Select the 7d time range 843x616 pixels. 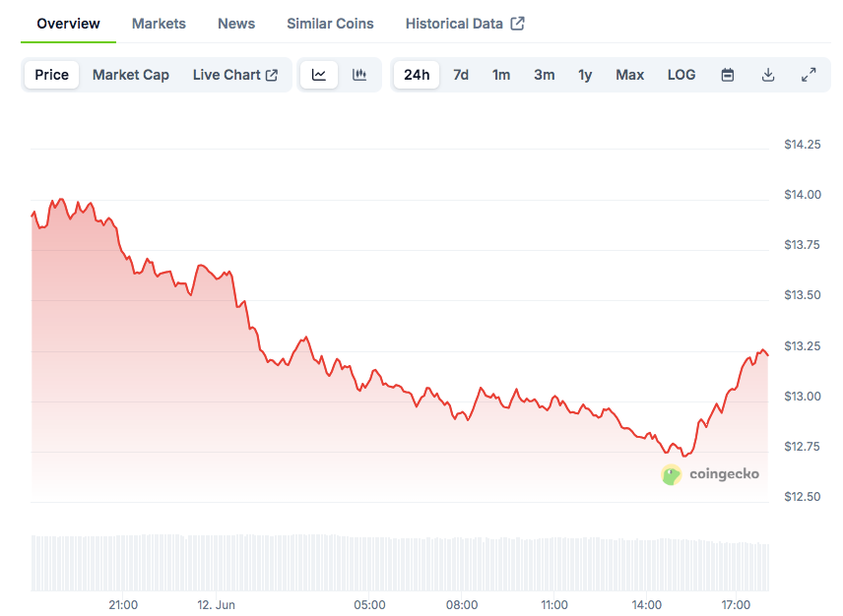pos(461,75)
